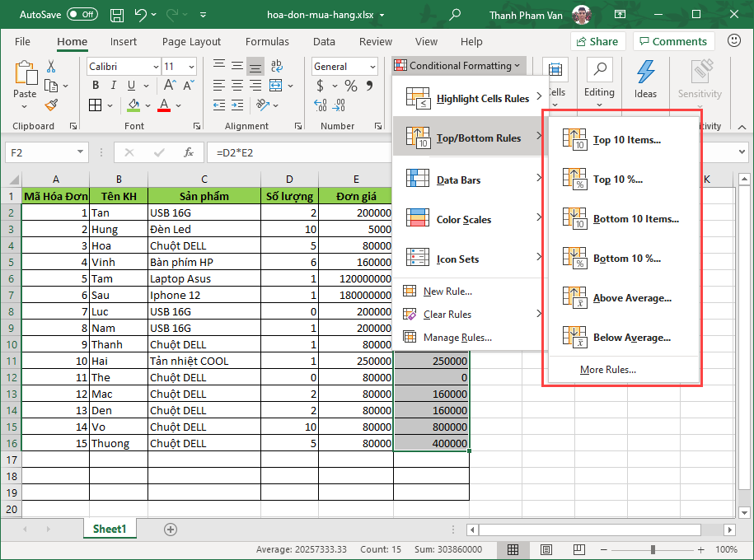The width and height of the screenshot is (754, 560).
Task: Click the smiley feedback icon
Action: pyautogui.click(x=733, y=41)
